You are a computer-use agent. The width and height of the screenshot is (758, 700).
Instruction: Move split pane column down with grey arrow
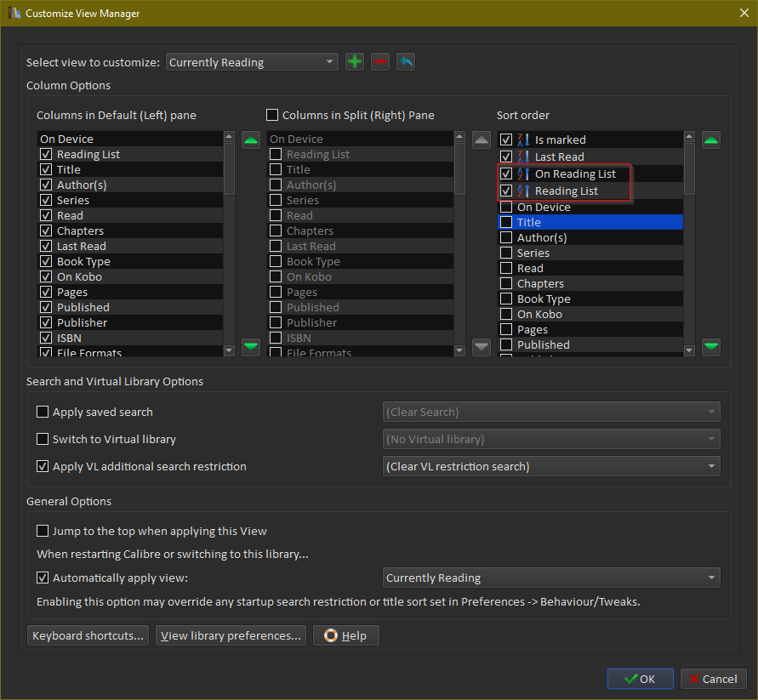(x=481, y=347)
